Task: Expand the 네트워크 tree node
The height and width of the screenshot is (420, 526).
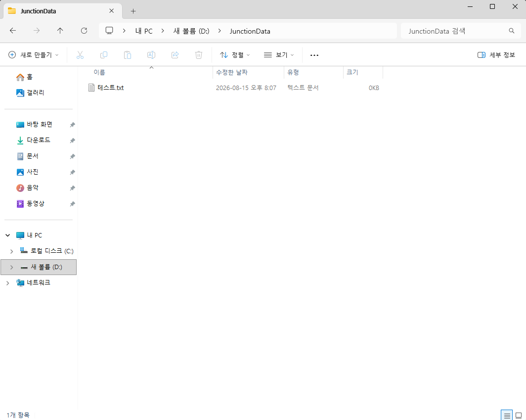Action: tap(8, 283)
